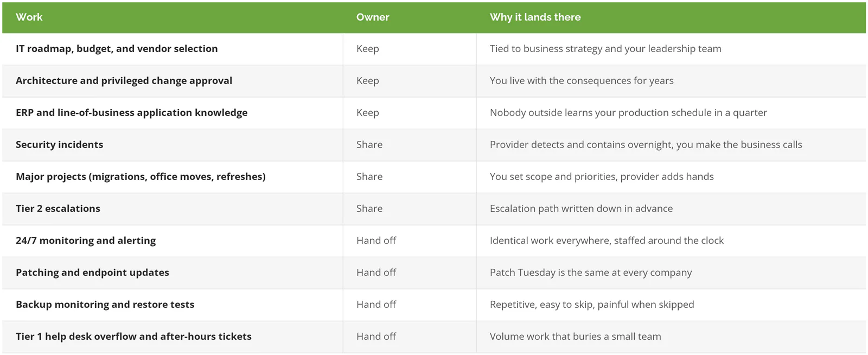Click ERP and line-of-business application knowledge

point(131,113)
